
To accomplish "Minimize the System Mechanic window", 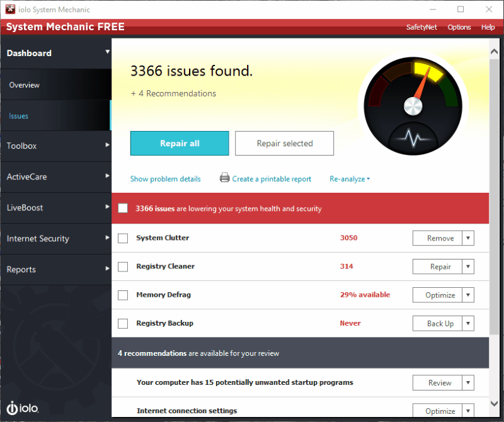I will (433, 9).
